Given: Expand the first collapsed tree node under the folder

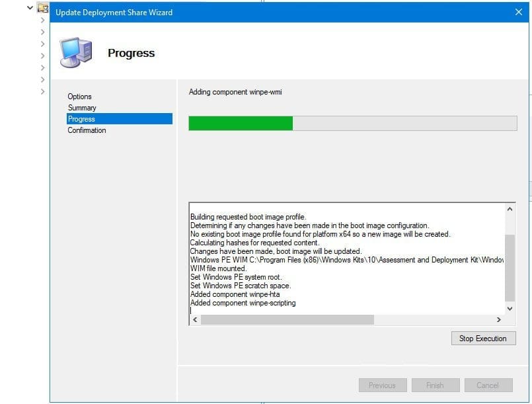Looking at the screenshot, I should pos(43,19).
